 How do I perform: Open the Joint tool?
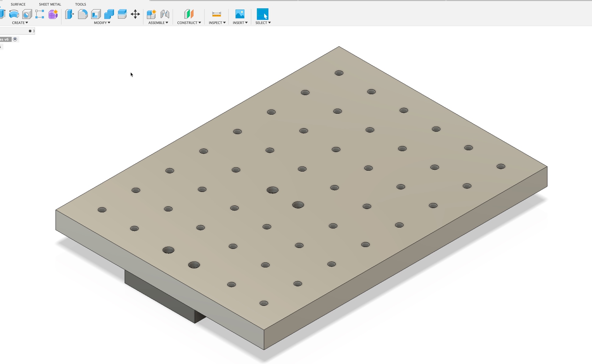tap(165, 14)
